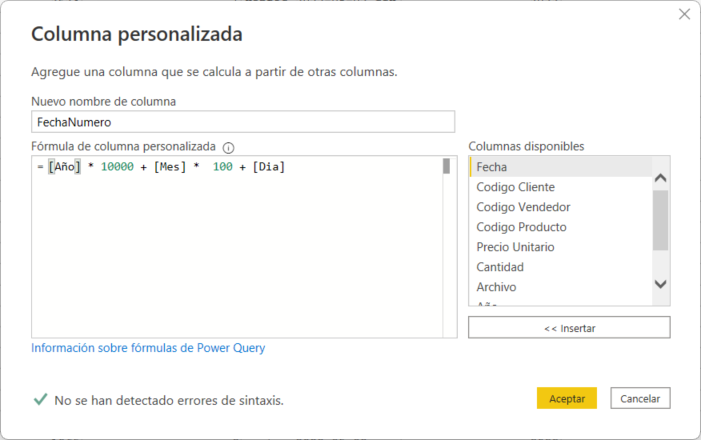Select Fecha in available columns
The image size is (701, 440).
click(x=561, y=167)
